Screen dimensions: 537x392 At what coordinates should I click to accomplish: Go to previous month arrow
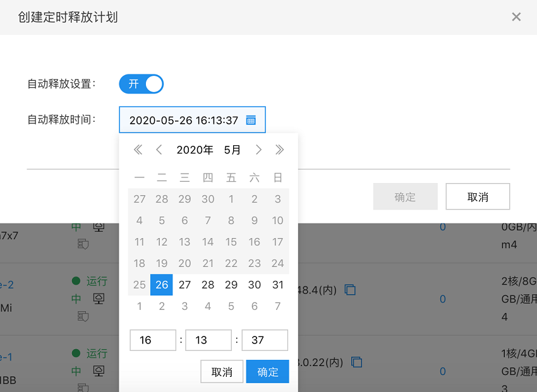pos(159,150)
